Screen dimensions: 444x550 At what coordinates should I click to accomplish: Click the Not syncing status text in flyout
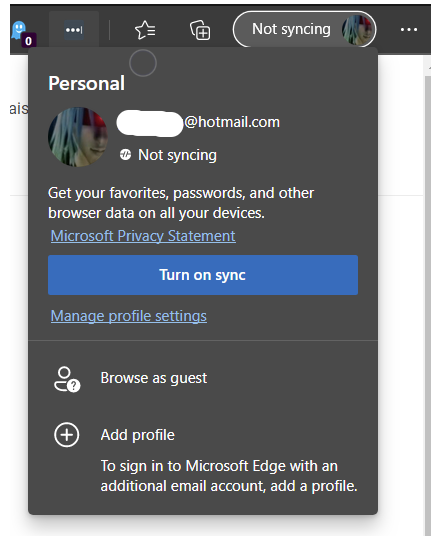(x=177, y=155)
